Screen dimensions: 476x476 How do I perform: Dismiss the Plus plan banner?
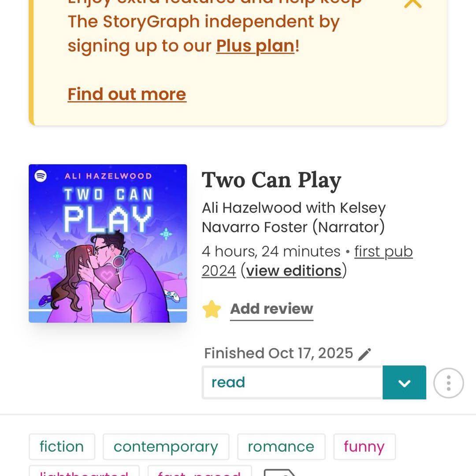413,4
